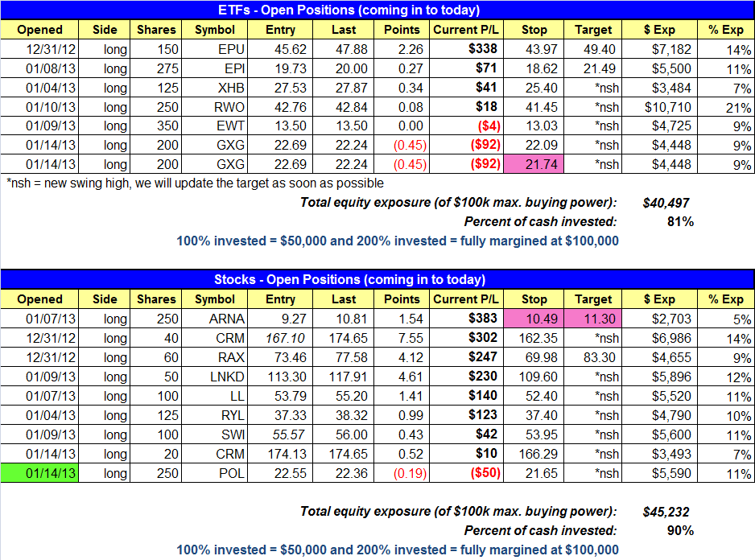This screenshot has width=755, height=560.
Task: Click LNKD current P/L value $230
Action: click(x=482, y=376)
